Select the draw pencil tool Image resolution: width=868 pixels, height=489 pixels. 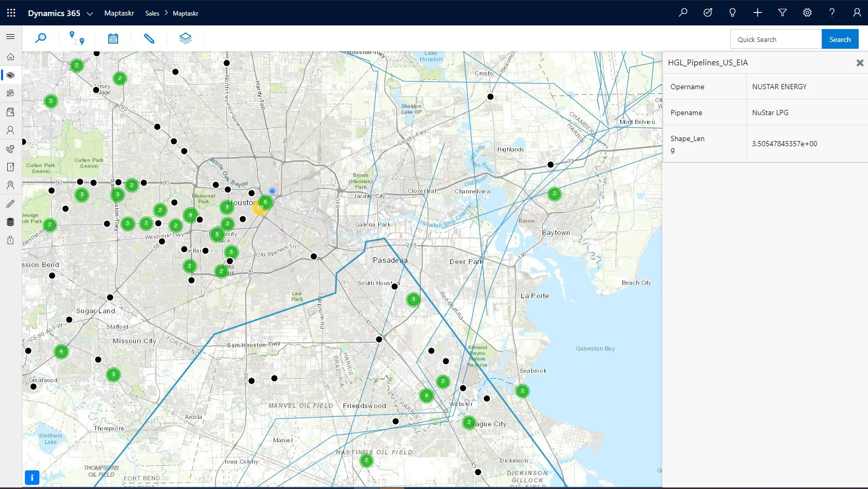[x=149, y=38]
